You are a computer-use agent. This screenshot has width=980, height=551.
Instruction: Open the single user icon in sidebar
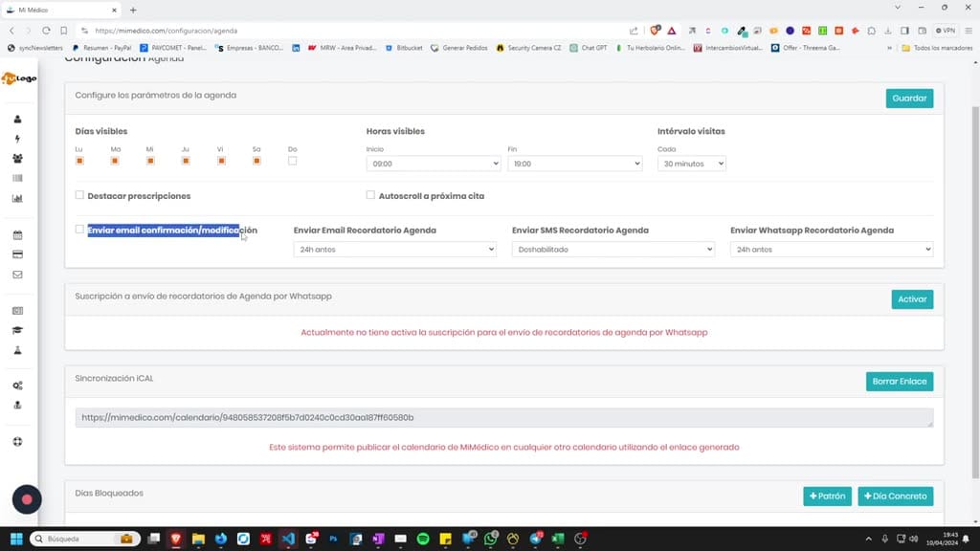coord(17,120)
